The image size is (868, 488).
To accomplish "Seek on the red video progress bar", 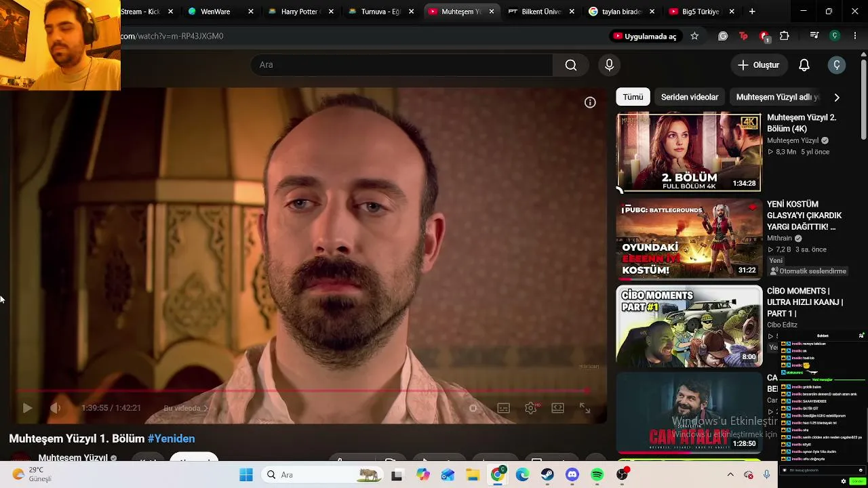I will tap(303, 391).
